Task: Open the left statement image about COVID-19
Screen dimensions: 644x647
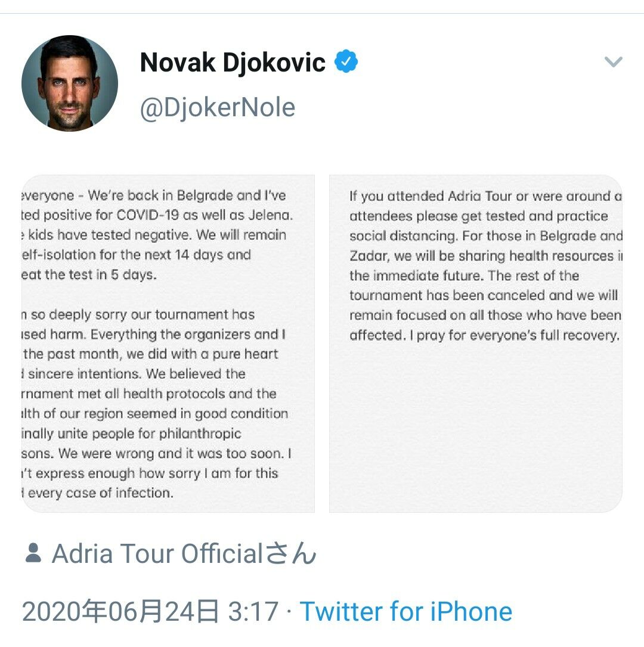Action: [168, 343]
